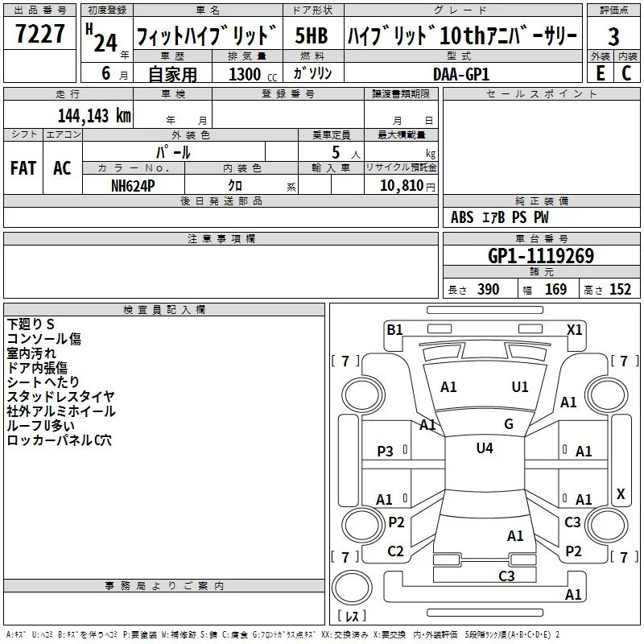The height and width of the screenshot is (644, 644).
Task: Select the U4 dent mark on roof
Action: 485,448
